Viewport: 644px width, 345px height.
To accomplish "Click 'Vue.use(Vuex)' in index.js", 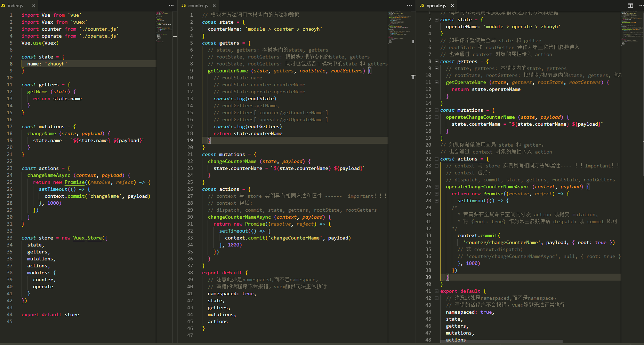I will pyautogui.click(x=40, y=43).
